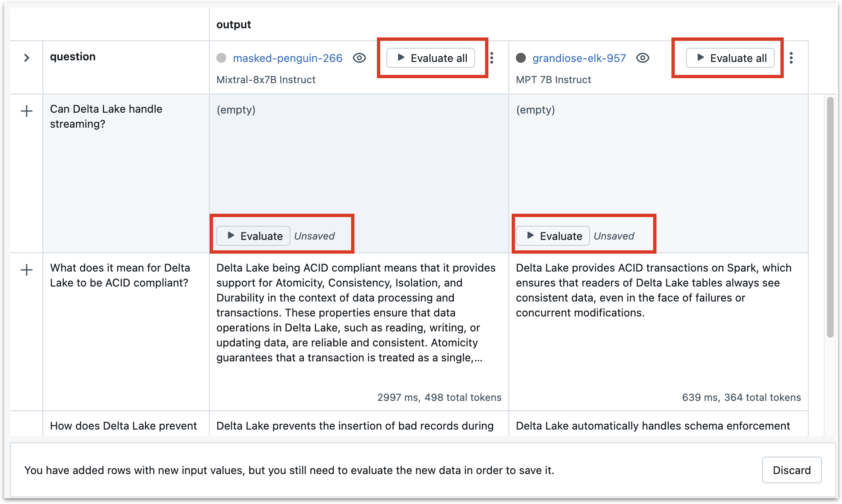This screenshot has height=504, width=842.
Task: Open kebab menu for grandiose-elk-957 run
Action: pyautogui.click(x=791, y=58)
